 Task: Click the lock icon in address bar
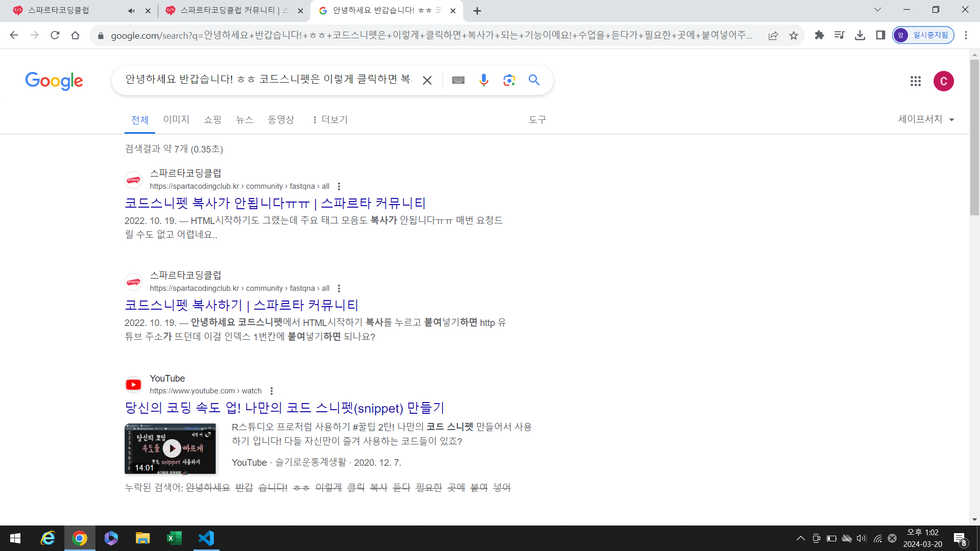pos(101,36)
